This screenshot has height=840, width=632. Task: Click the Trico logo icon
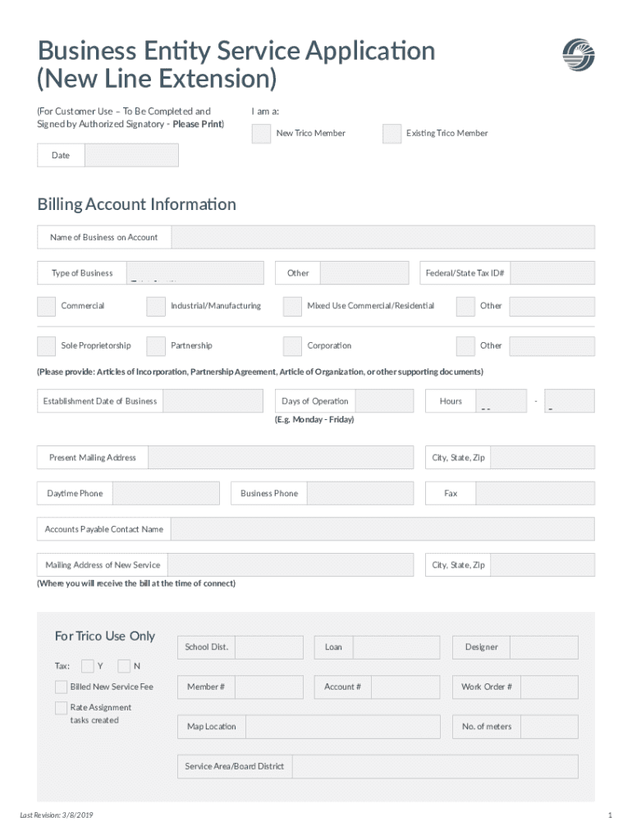click(x=578, y=55)
